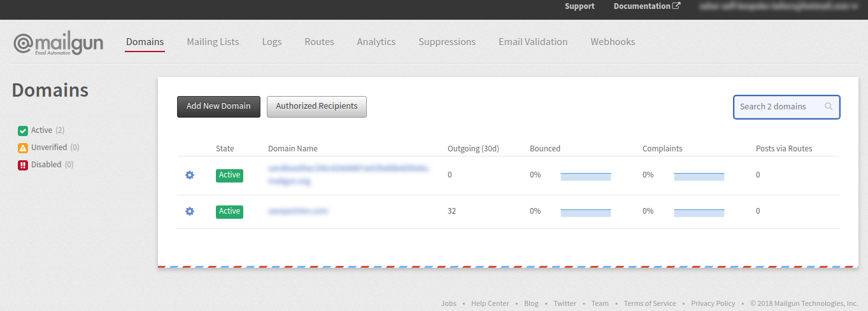Open the Webhooks tab
The width and height of the screenshot is (868, 311).
tap(613, 42)
